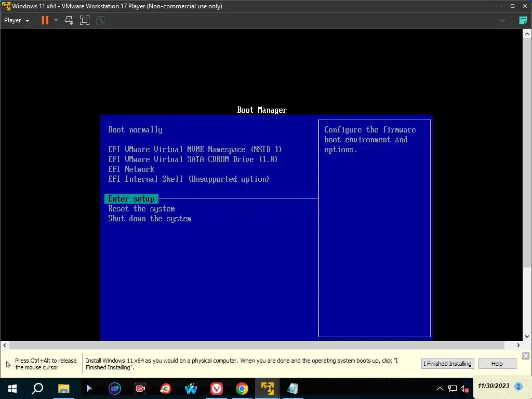Show hidden system tray icons
This screenshot has height=399, width=532.
pyautogui.click(x=440, y=389)
